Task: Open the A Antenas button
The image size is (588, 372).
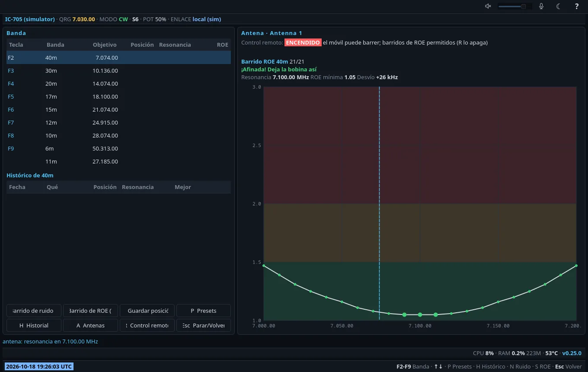Action: (90, 325)
